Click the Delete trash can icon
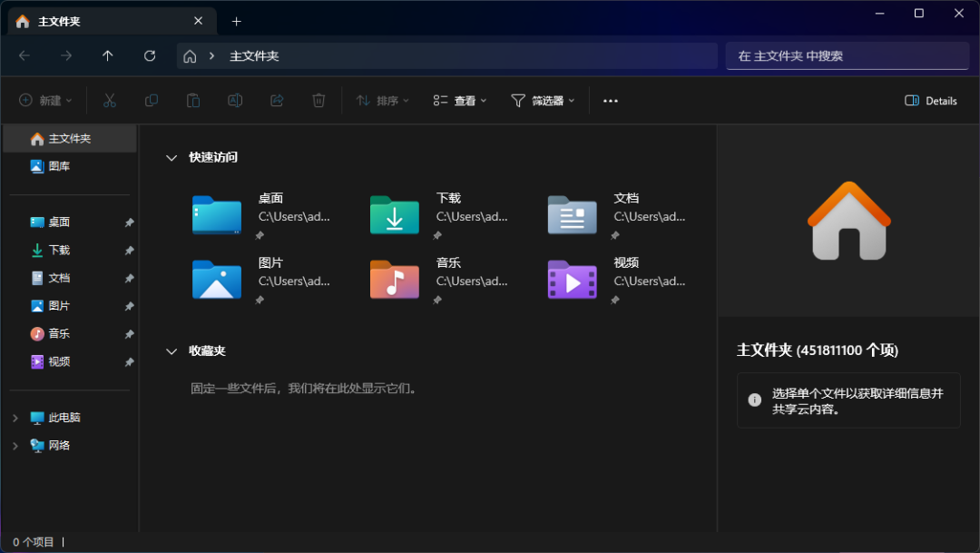The height and width of the screenshot is (553, 980). point(318,101)
